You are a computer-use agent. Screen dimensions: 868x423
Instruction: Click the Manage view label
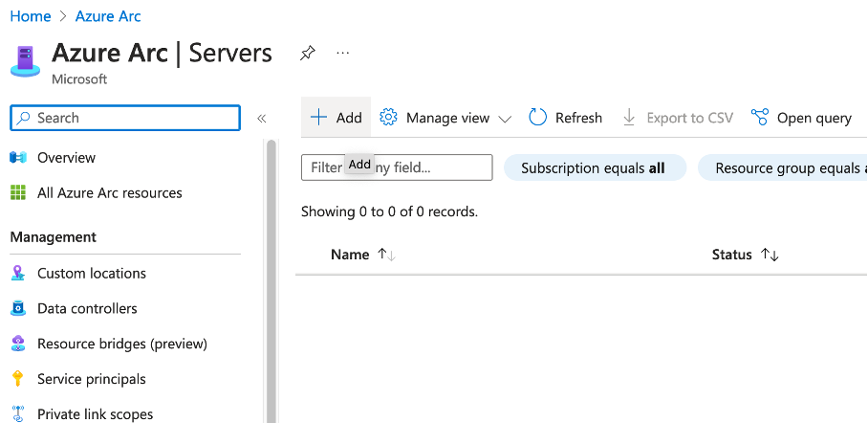pyautogui.click(x=447, y=118)
